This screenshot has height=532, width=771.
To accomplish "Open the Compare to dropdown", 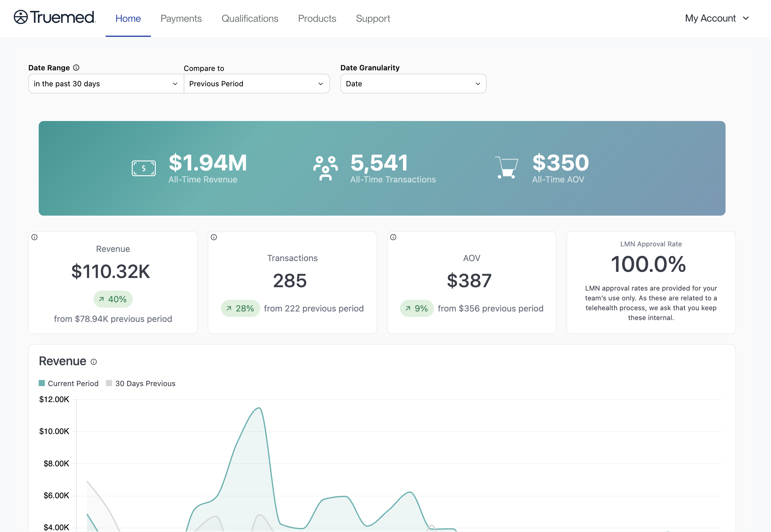I will pos(257,84).
